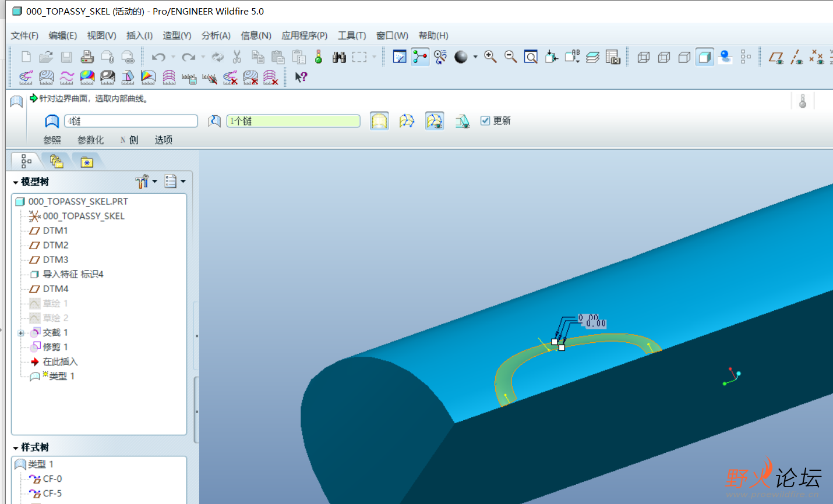Screen dimensions: 833x504
Task: Click the surface preview toggle icon
Action: click(379, 121)
